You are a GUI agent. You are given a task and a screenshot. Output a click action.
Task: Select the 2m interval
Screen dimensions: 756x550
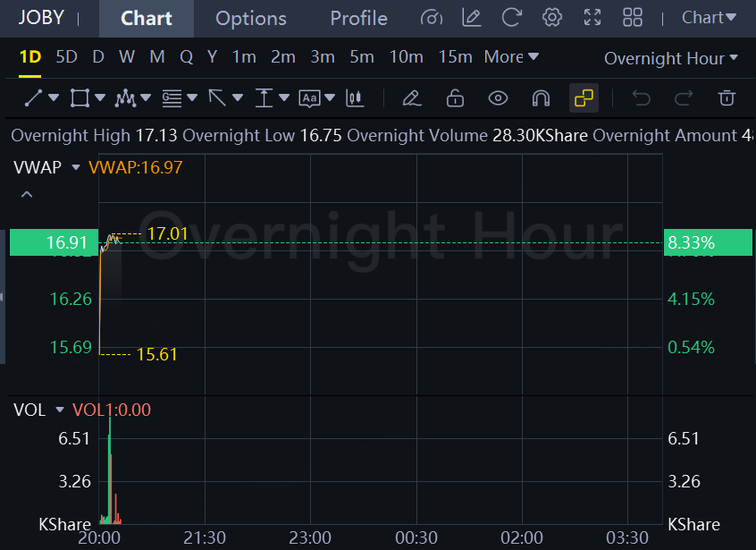pyautogui.click(x=283, y=57)
